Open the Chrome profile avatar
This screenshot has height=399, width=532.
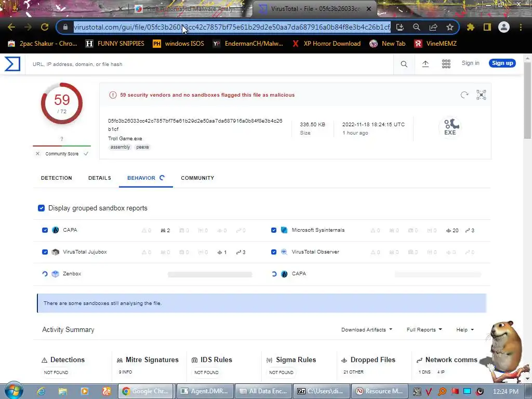click(504, 27)
